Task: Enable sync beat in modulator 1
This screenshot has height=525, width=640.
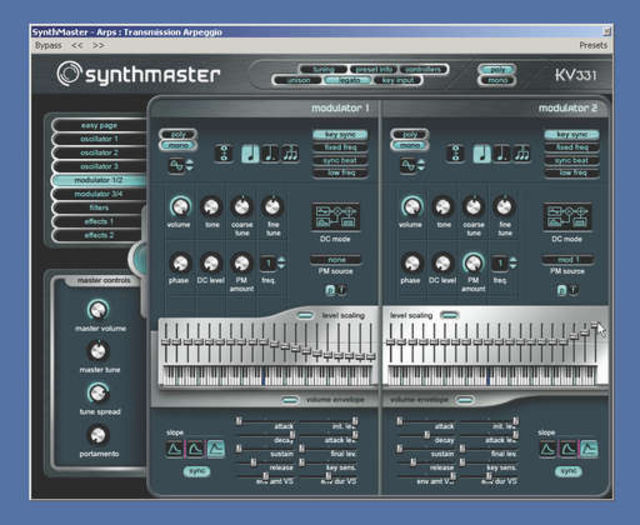Action: pyautogui.click(x=340, y=160)
